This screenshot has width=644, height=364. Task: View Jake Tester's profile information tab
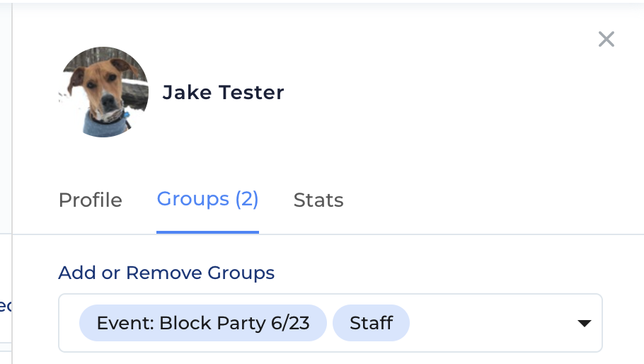coord(91,200)
